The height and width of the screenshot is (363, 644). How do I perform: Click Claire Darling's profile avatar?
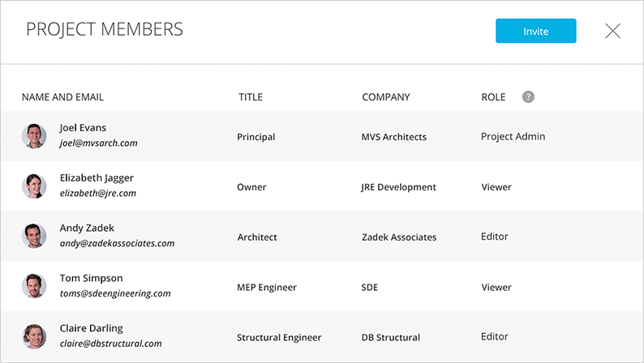pos(34,336)
